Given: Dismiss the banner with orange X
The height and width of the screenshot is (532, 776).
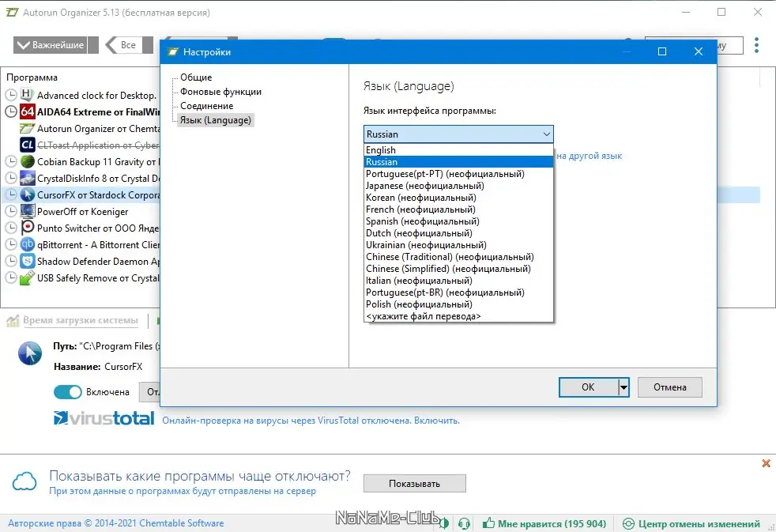Looking at the screenshot, I should (766, 463).
